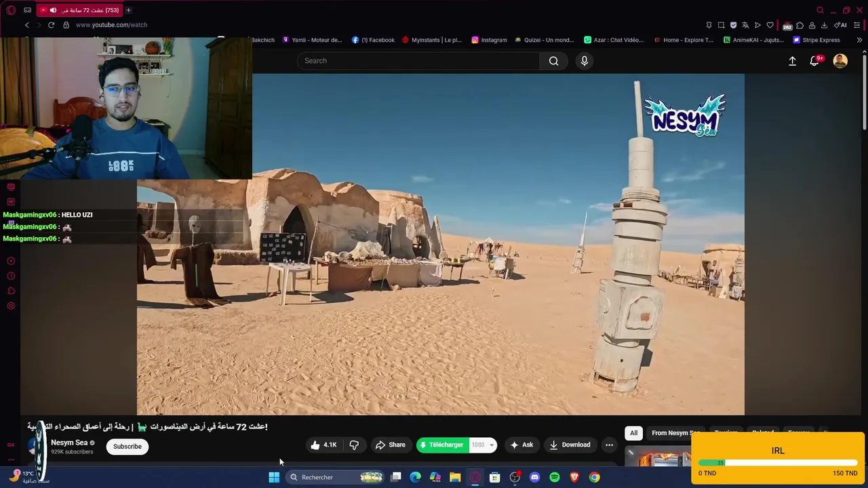Click the video player area

point(441,244)
